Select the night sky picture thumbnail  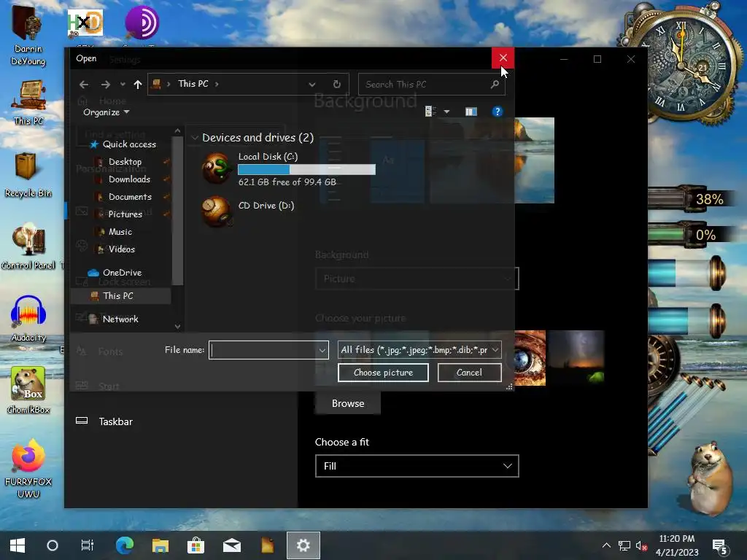pyautogui.click(x=576, y=358)
